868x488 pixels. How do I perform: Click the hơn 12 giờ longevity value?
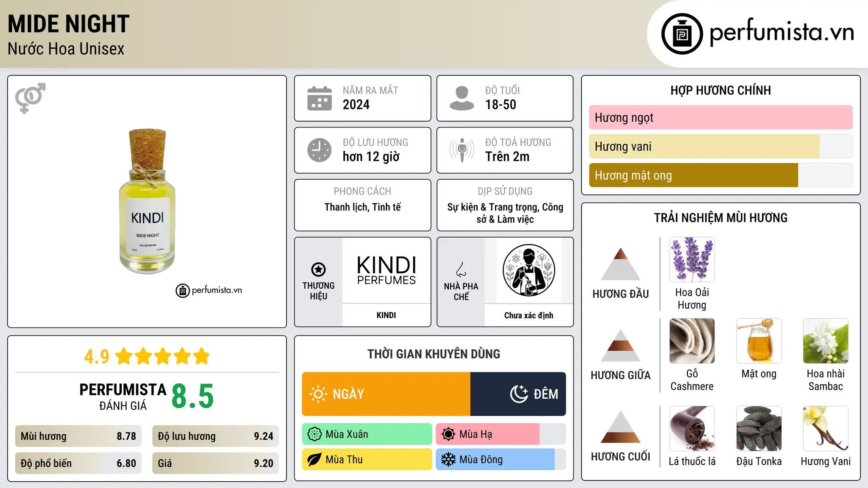tap(371, 157)
